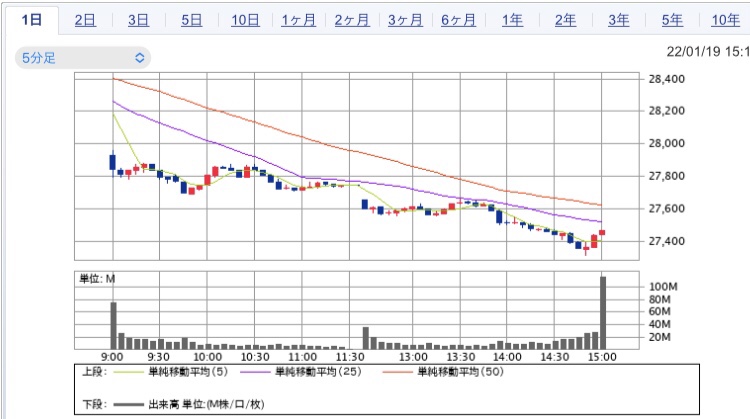Open the 3日 range tab

(x=138, y=20)
